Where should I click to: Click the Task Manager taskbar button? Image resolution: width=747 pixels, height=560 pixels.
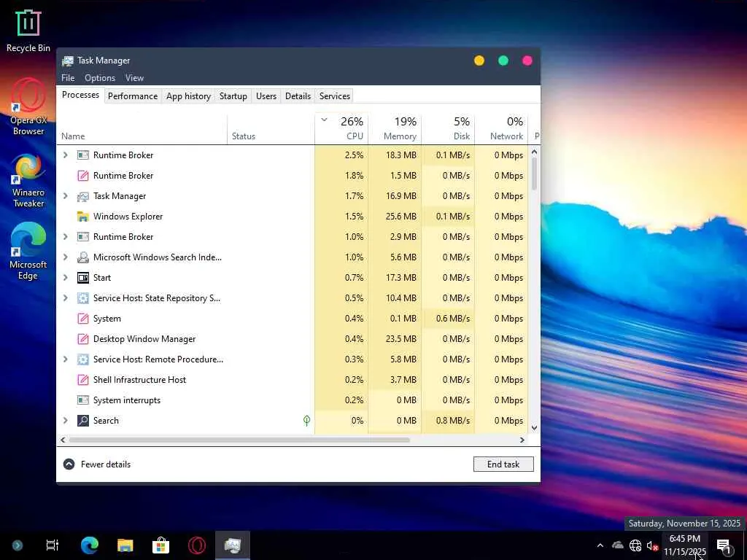(233, 545)
